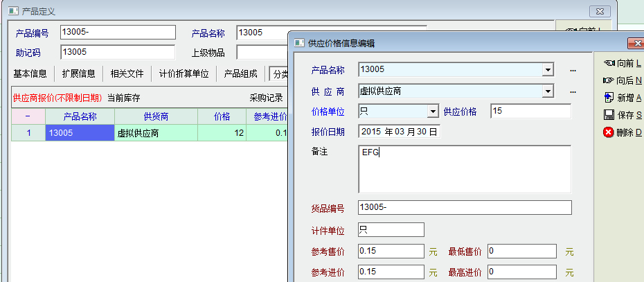Expand the 价格单位 dropdown
The width and height of the screenshot is (644, 282).
pyautogui.click(x=433, y=112)
